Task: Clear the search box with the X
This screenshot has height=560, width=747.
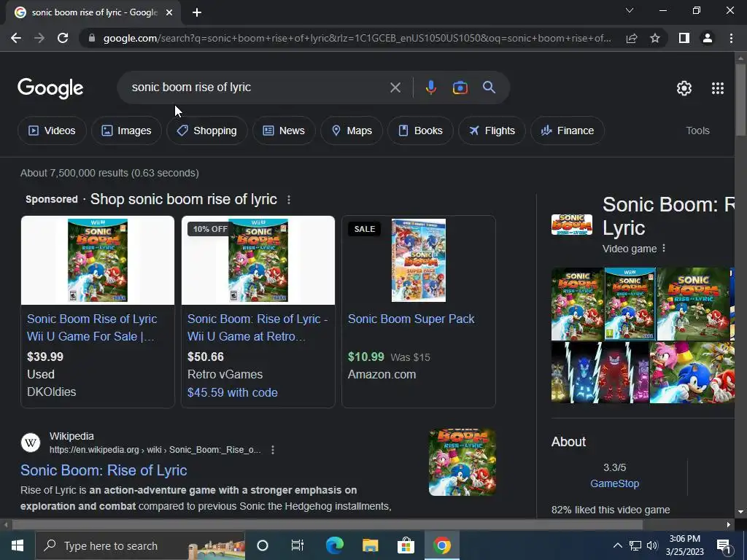Action: 395,87
